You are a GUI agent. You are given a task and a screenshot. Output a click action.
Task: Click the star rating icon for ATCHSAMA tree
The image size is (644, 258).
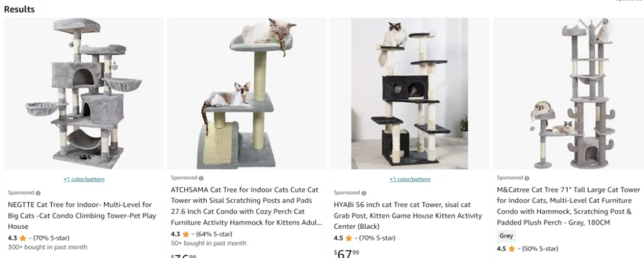(185, 234)
